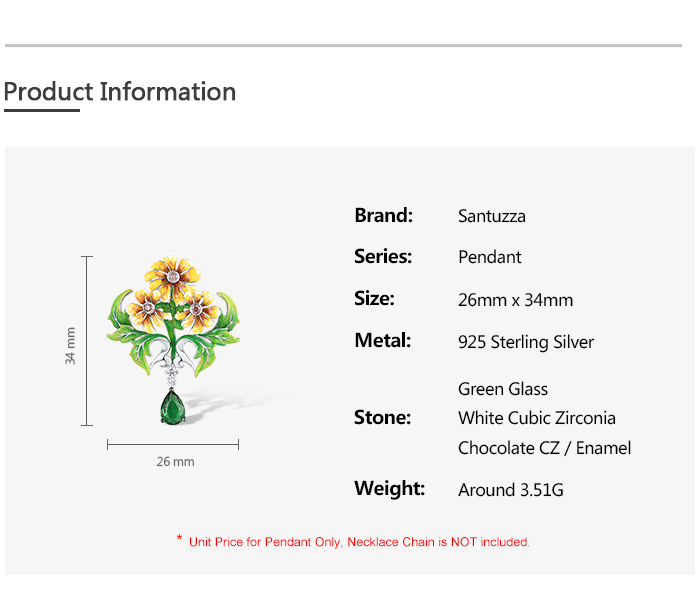This screenshot has height=615, width=700.
Task: Click the Product Information heading
Action: click(x=120, y=92)
